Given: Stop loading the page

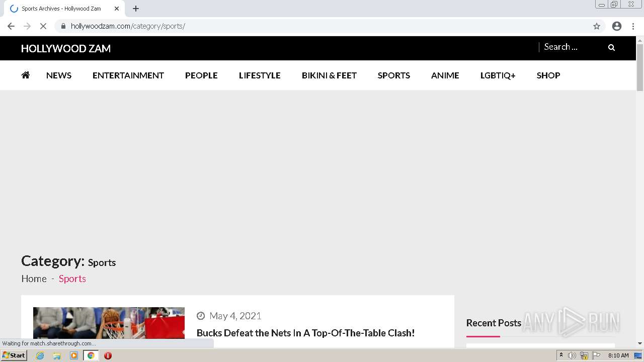Looking at the screenshot, I should (43, 26).
